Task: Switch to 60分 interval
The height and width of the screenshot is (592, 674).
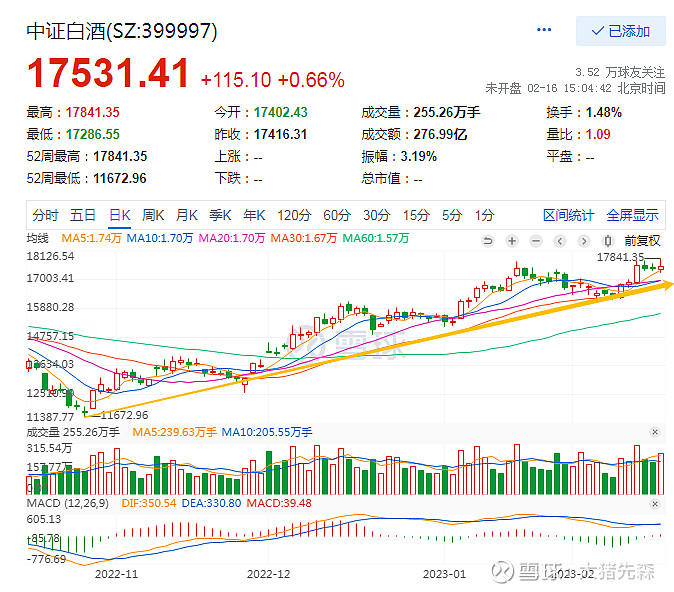Action: (337, 215)
